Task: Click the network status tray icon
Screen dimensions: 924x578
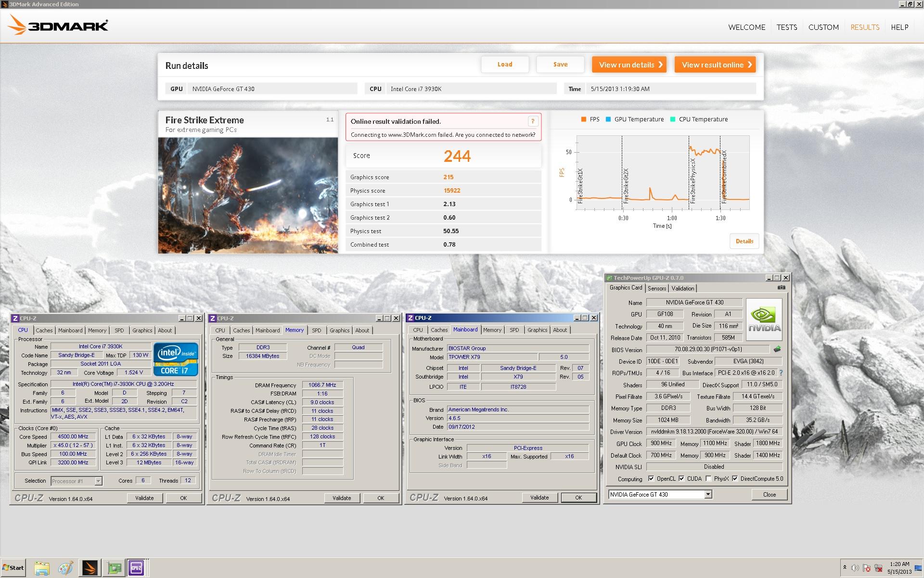Action: tap(878, 568)
